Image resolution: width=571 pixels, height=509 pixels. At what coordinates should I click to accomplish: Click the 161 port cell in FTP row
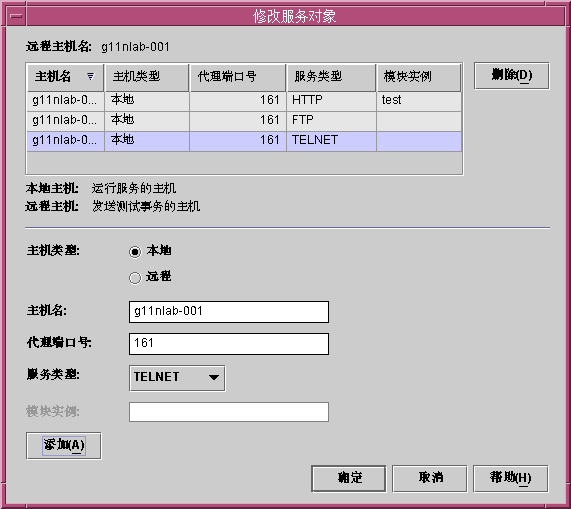[x=238, y=121]
